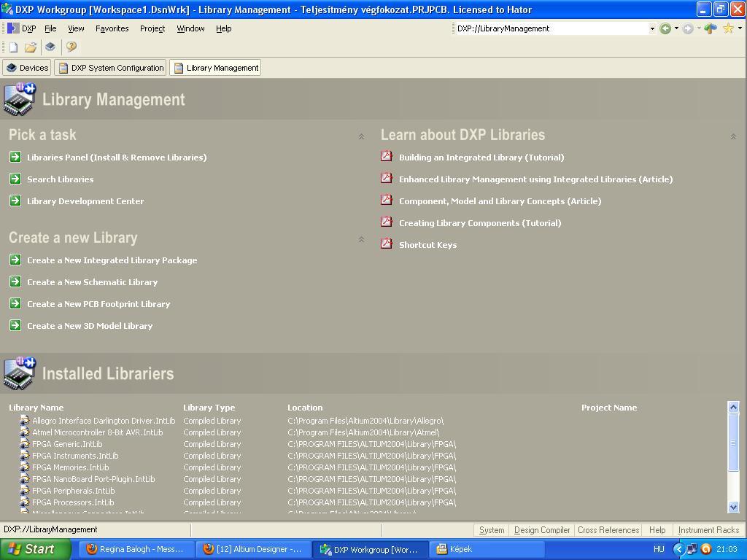Click the Favorites star icon
This screenshot has width=747, height=560.
(728, 28)
